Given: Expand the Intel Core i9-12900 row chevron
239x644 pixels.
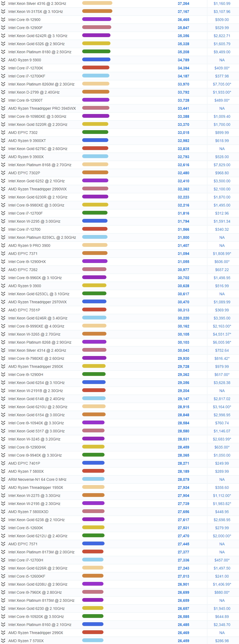Looking at the screenshot, I should (x=3, y=20).
